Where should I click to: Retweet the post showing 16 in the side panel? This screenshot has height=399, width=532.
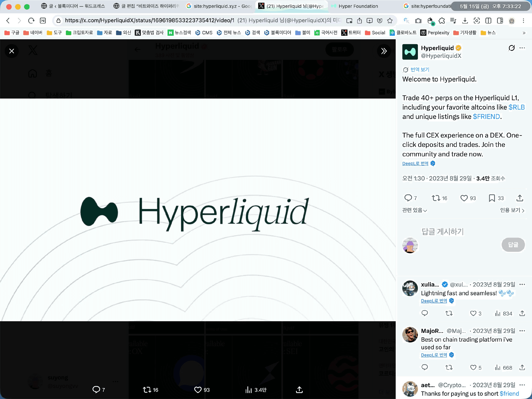(x=439, y=198)
